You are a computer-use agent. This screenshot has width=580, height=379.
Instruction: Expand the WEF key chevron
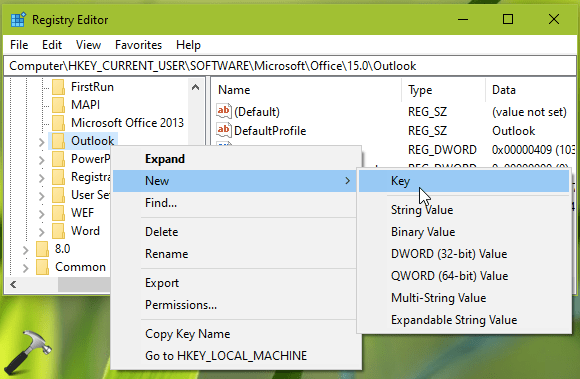41,214
